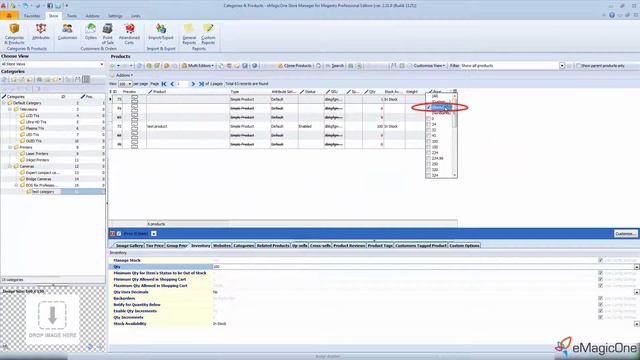Jump to last products page
The height and width of the screenshot is (360, 640).
(x=201, y=84)
